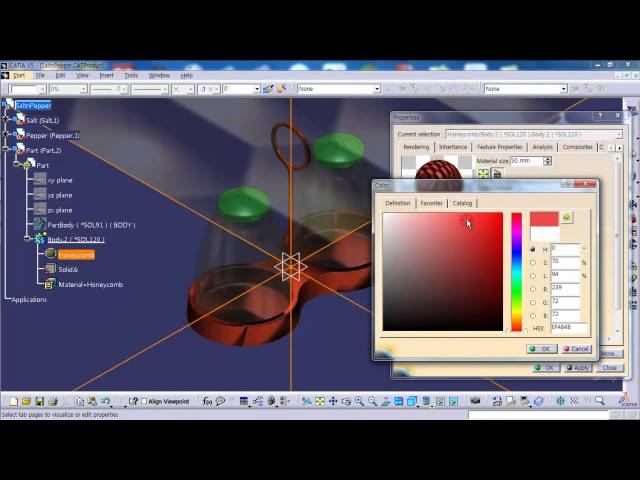Click the Print icon in bottom toolbar
The height and width of the screenshot is (480, 640).
pos(53,402)
